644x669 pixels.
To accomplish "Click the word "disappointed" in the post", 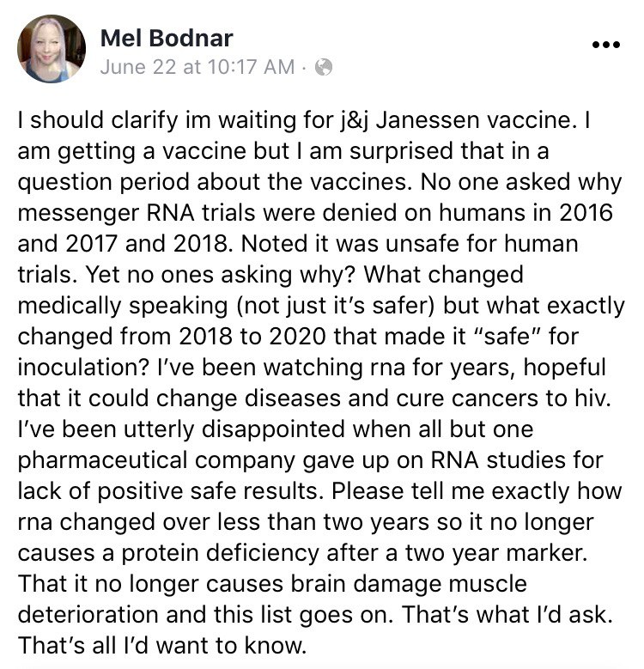I will pos(273,430).
